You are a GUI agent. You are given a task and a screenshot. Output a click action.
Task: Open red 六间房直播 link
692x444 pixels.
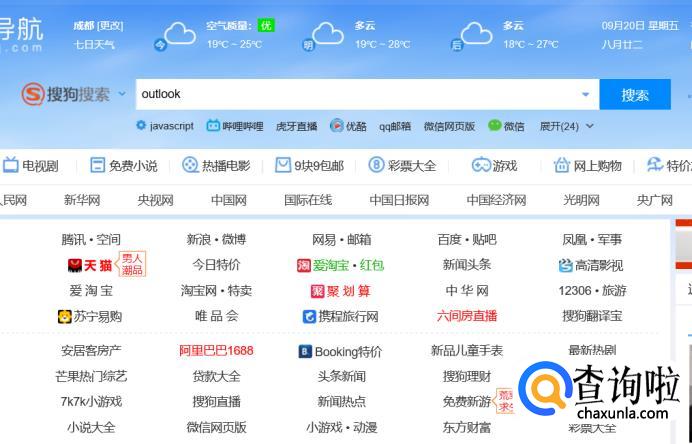click(x=467, y=316)
